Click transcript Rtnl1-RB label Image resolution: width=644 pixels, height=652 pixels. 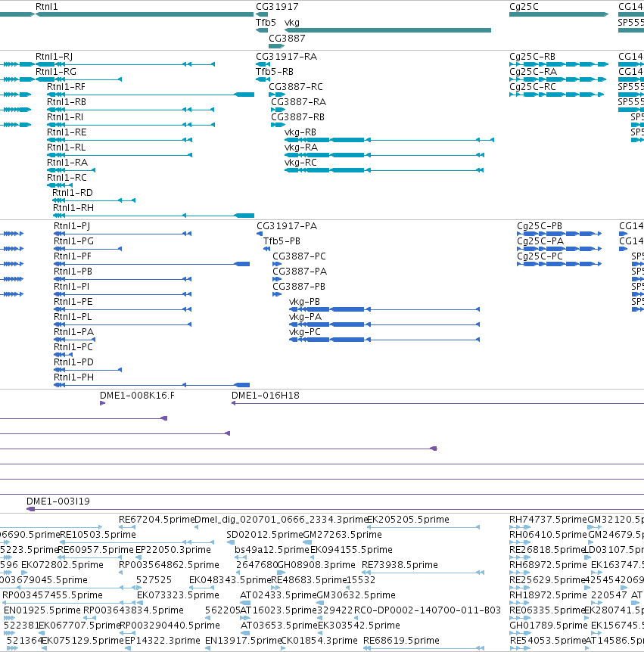click(x=67, y=102)
